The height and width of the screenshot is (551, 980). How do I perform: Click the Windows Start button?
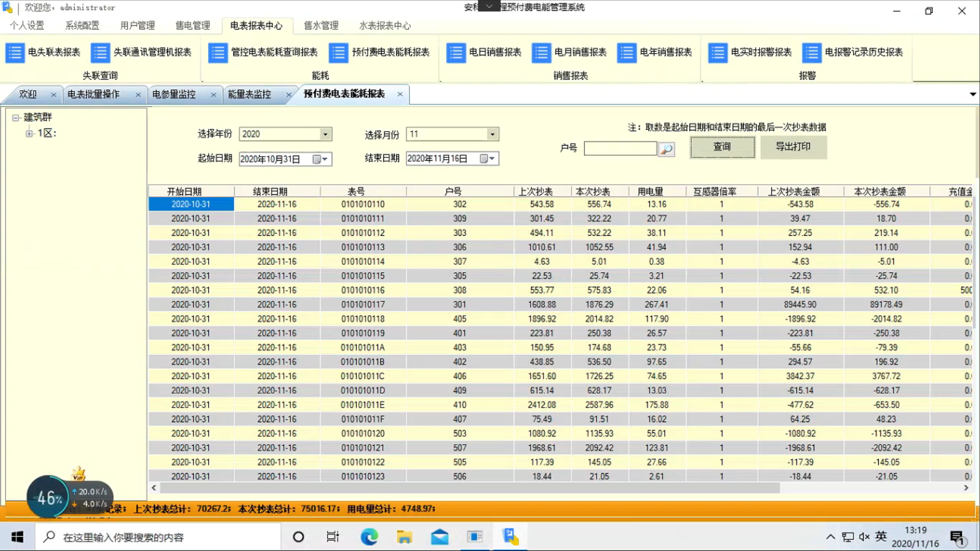tap(17, 537)
